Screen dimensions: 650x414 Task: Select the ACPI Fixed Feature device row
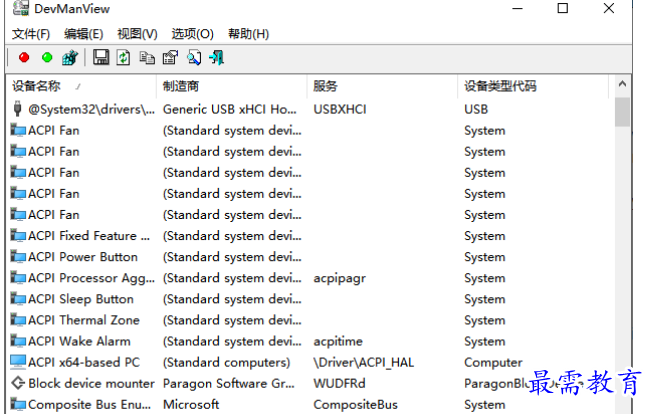[310, 235]
